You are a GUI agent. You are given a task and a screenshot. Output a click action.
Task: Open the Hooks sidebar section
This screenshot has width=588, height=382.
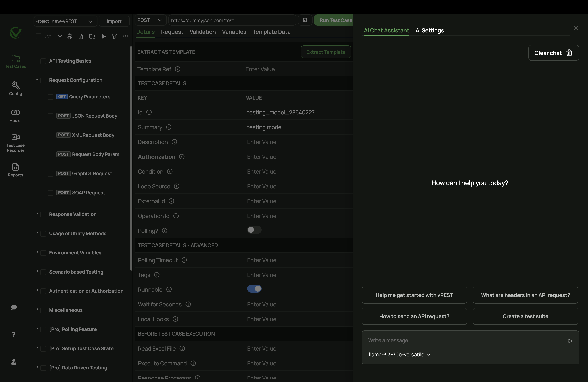click(x=15, y=115)
